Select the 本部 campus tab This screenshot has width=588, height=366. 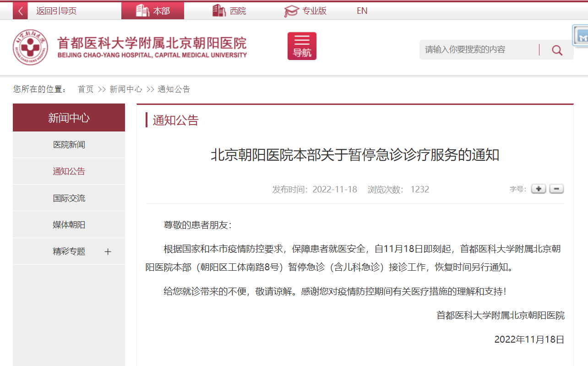(x=152, y=11)
